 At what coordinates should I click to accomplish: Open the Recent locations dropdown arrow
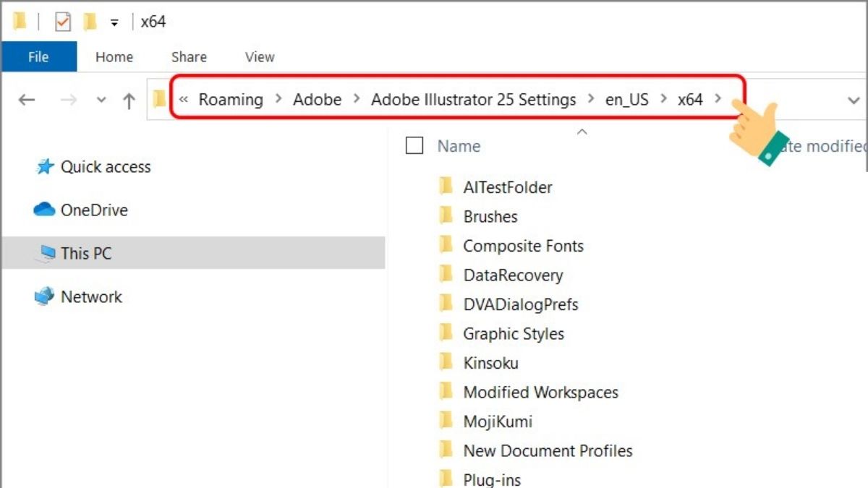(101, 100)
